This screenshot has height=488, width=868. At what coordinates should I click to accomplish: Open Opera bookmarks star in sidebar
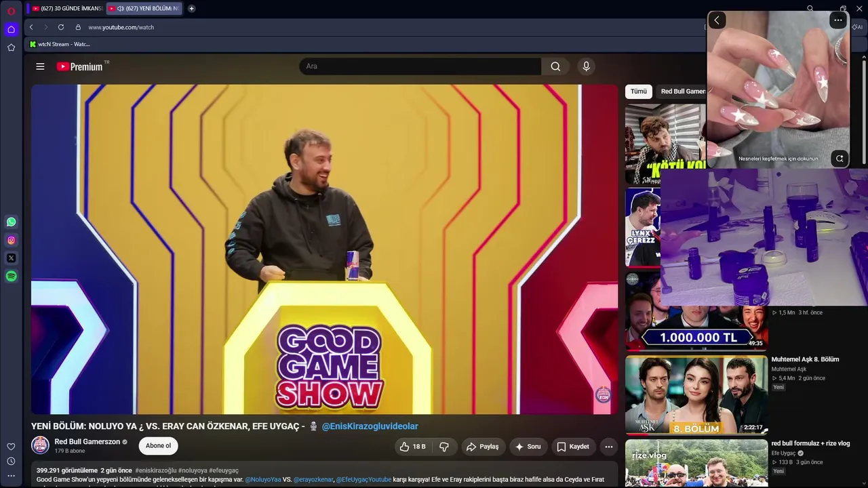[12, 47]
